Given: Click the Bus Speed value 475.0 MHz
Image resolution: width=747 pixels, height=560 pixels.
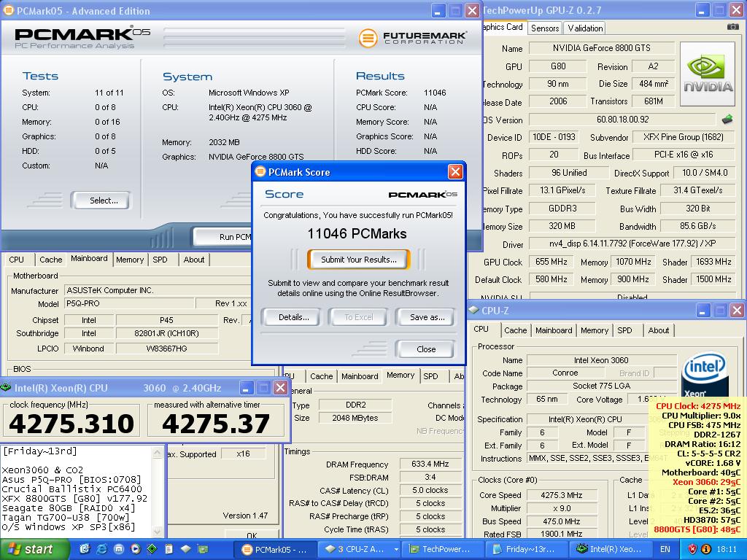Looking at the screenshot, I should [x=562, y=521].
